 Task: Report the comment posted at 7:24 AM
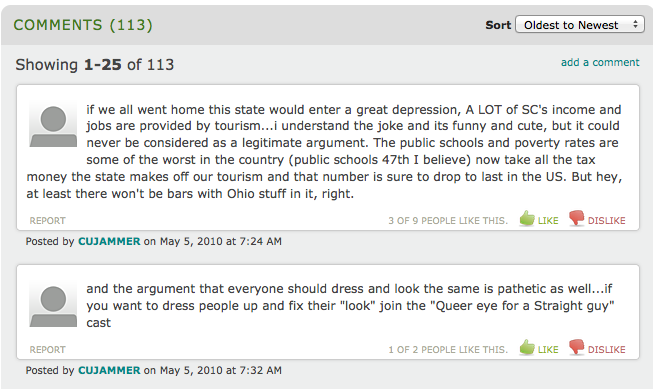pos(47,220)
